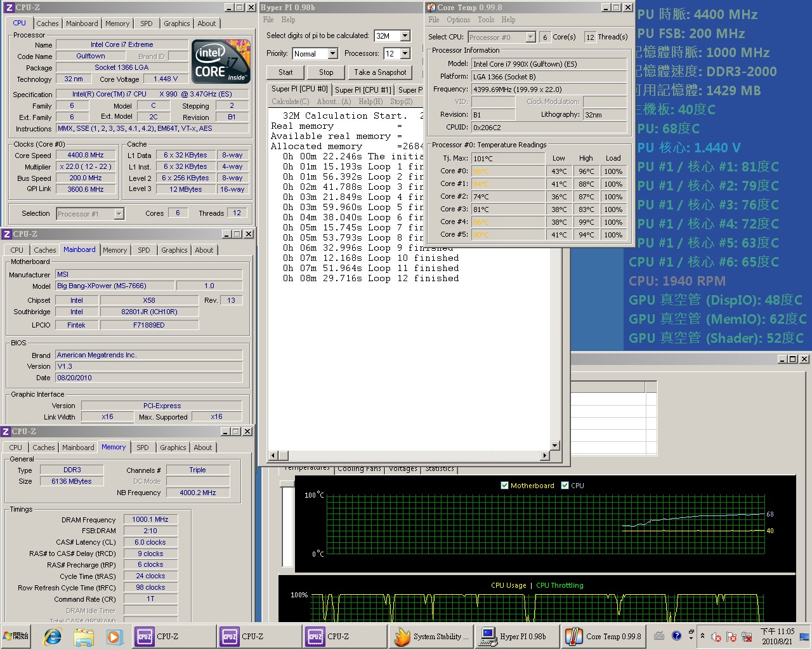Open the Tools menu in Core Temp

click(x=486, y=20)
